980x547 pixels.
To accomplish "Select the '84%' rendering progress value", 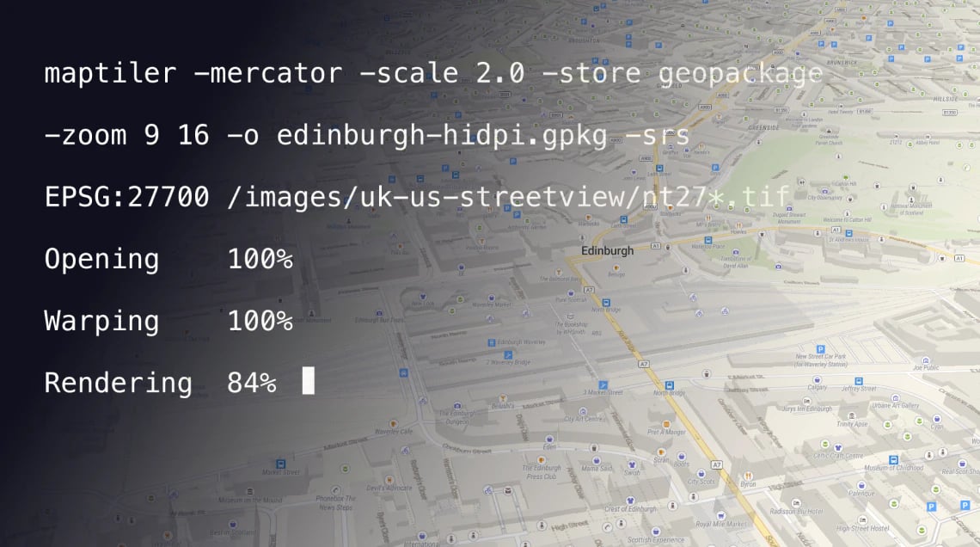I will (251, 383).
